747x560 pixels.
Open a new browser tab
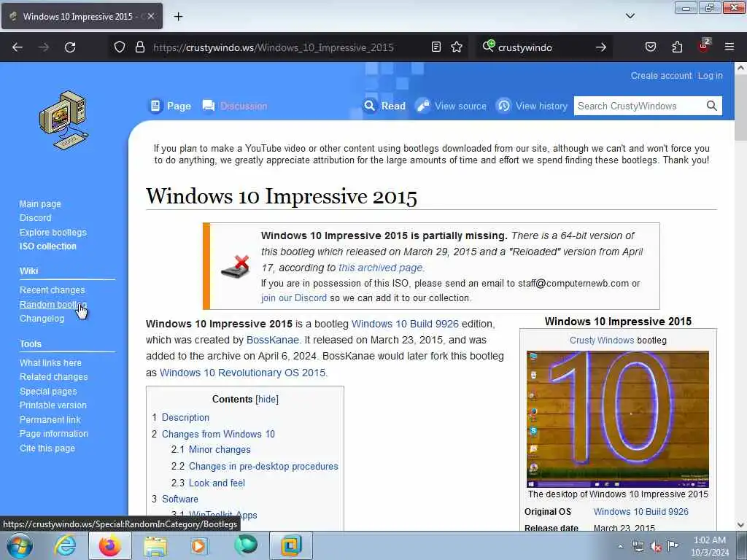tap(178, 17)
